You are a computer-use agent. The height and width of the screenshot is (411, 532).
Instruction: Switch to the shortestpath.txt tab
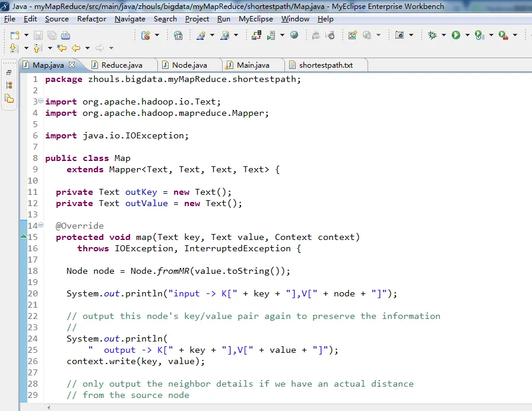(x=326, y=65)
